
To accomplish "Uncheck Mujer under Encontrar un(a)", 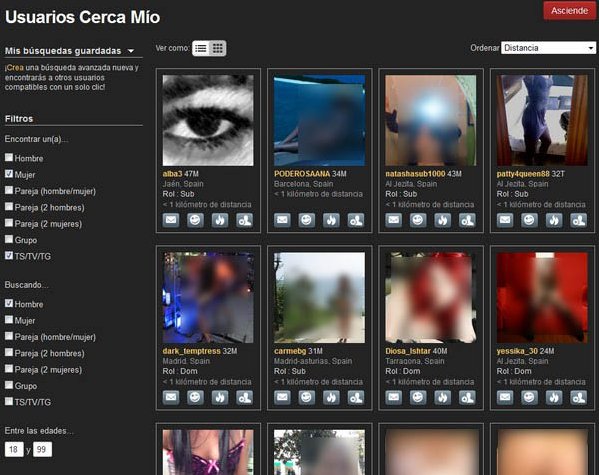I will 9,174.
